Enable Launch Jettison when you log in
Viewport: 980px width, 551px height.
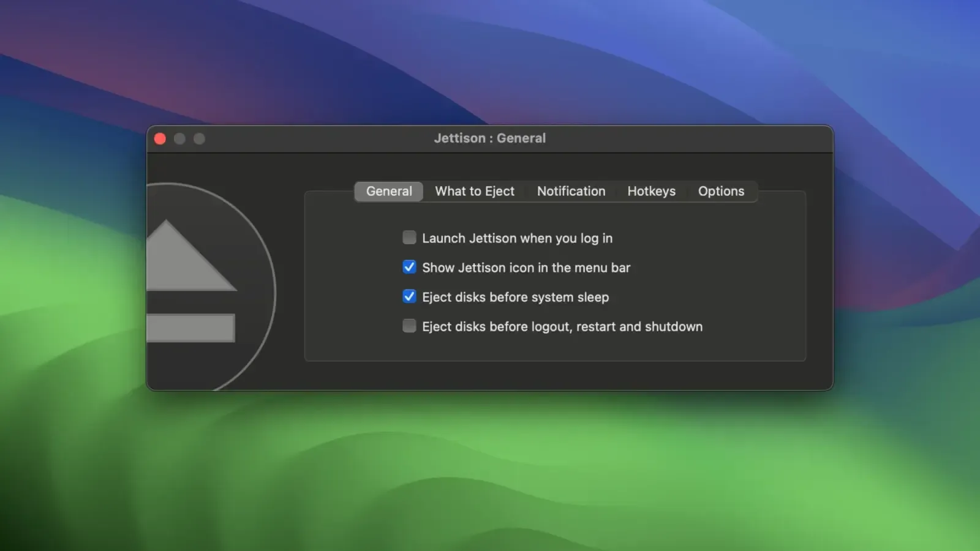click(409, 238)
